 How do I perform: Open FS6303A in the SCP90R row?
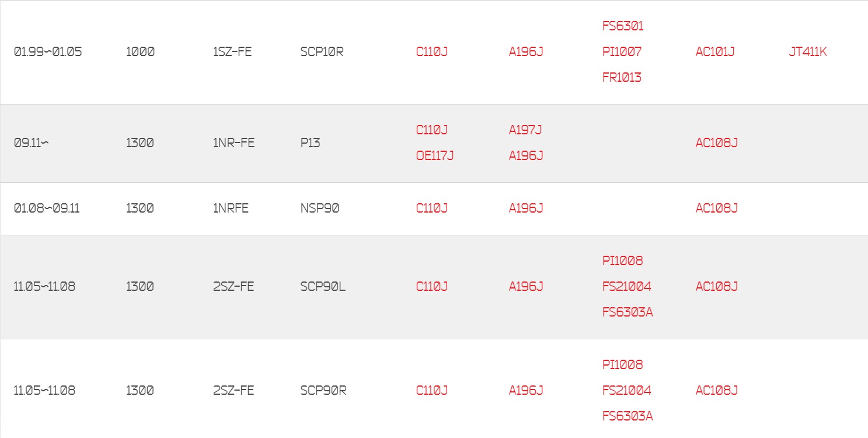coord(628,416)
